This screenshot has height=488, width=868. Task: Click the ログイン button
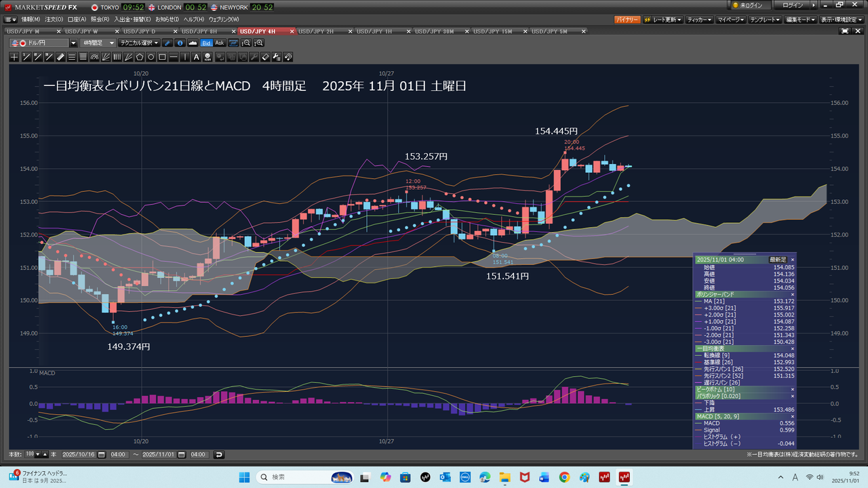[x=793, y=5]
